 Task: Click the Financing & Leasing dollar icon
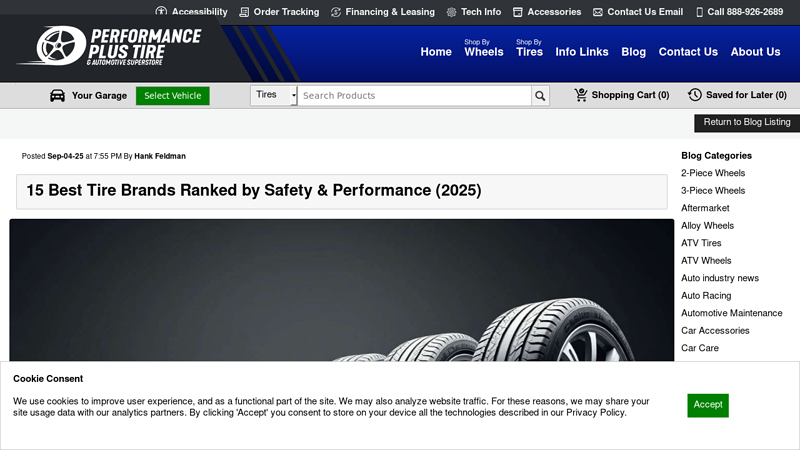(336, 12)
